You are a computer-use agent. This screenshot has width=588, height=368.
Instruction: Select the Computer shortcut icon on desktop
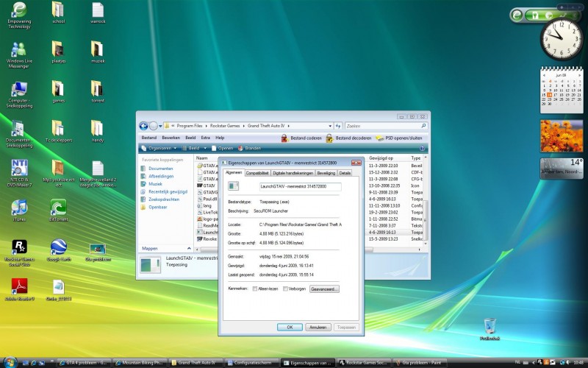pos(19,94)
